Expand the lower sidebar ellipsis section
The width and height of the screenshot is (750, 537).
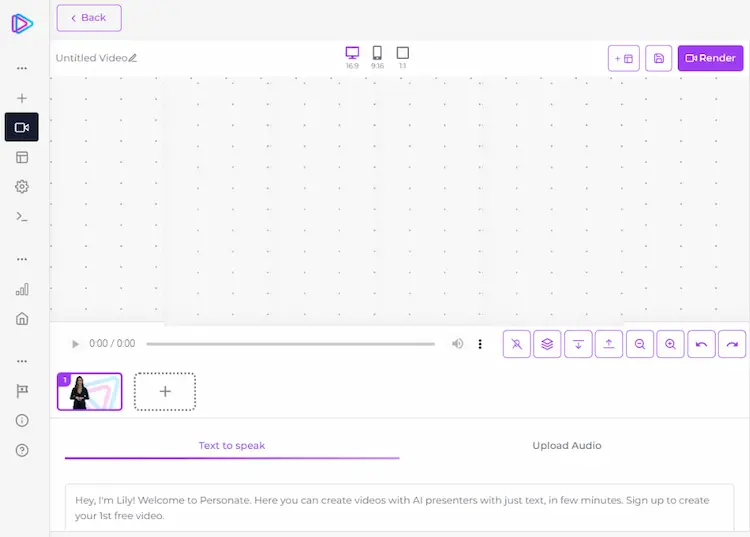[x=22, y=361]
